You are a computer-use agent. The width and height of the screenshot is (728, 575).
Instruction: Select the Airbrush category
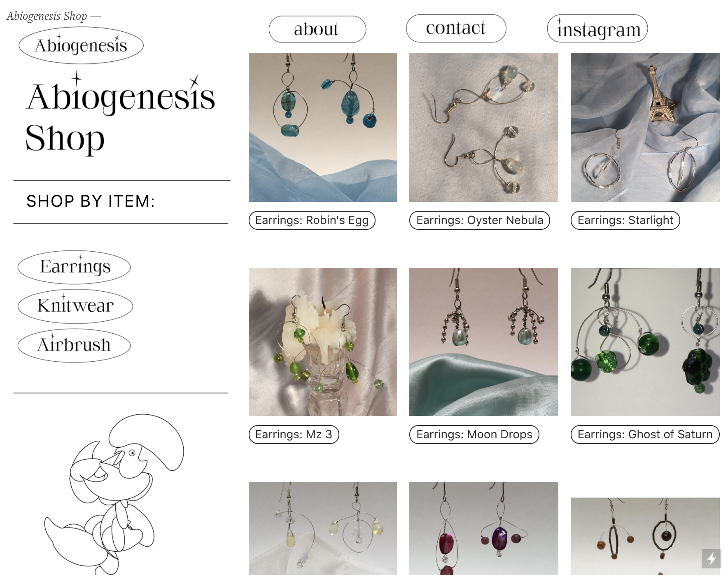(x=74, y=345)
